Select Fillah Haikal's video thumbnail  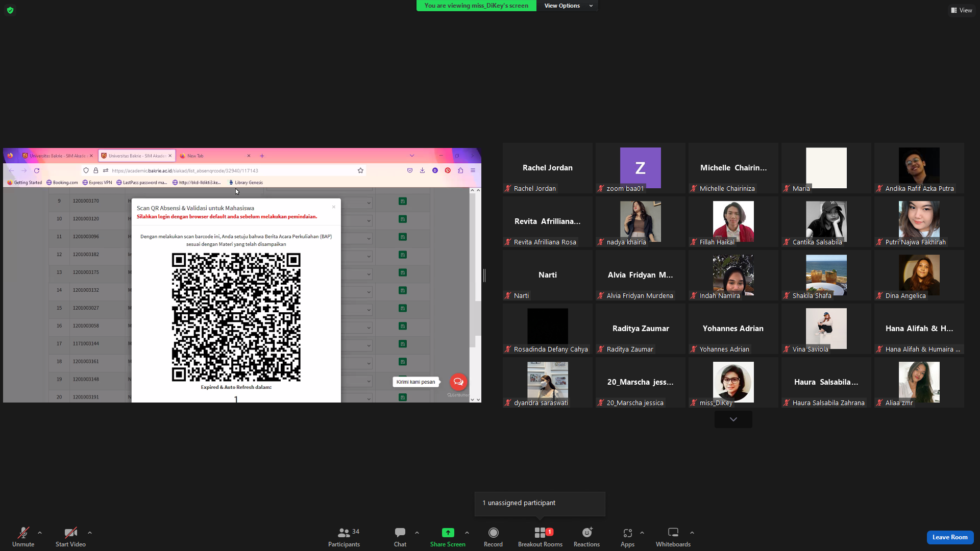pos(733,221)
